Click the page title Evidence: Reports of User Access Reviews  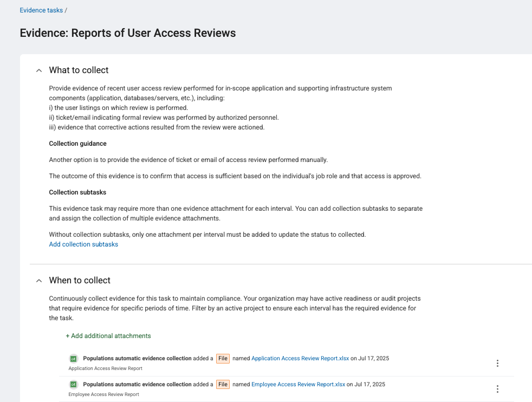tap(127, 33)
